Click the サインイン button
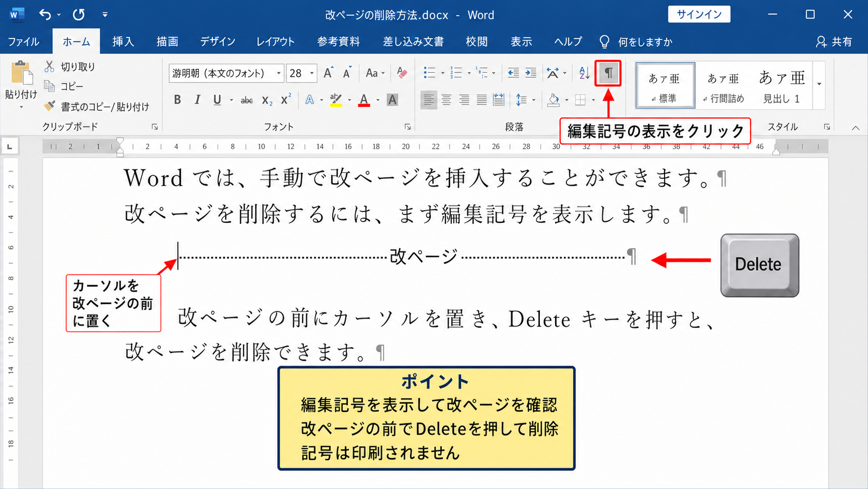Image resolution: width=868 pixels, height=489 pixels. point(699,15)
